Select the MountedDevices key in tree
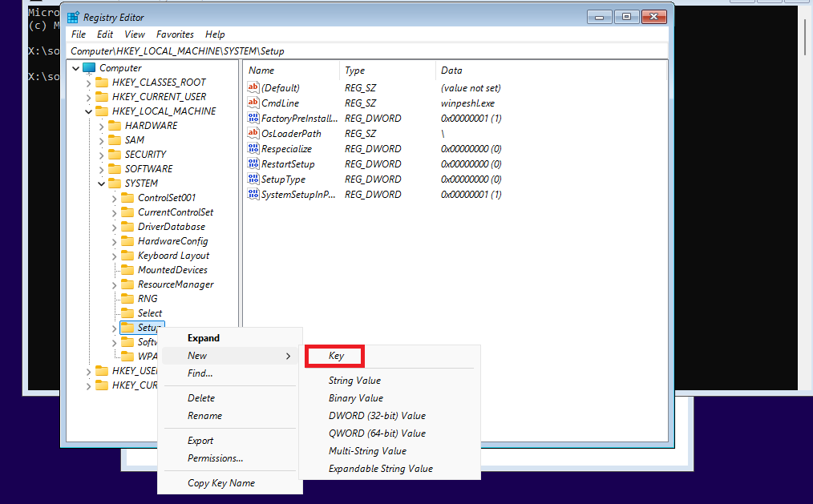The image size is (813, 504). [172, 270]
